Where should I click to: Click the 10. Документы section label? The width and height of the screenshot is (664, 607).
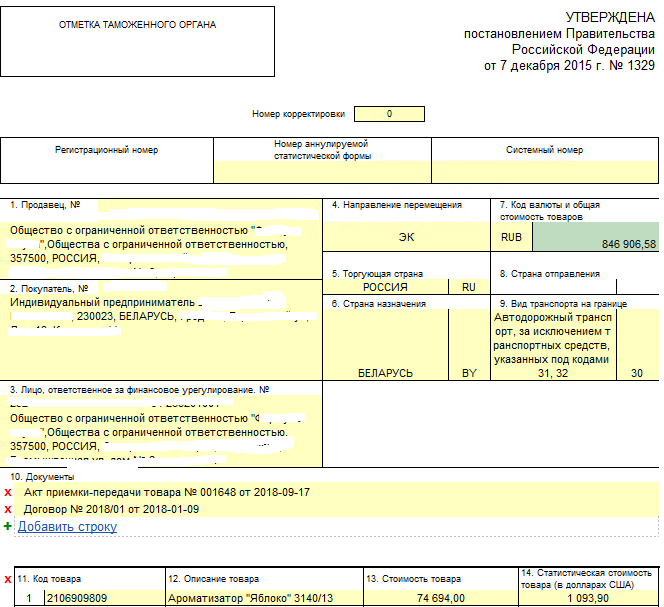pos(42,477)
